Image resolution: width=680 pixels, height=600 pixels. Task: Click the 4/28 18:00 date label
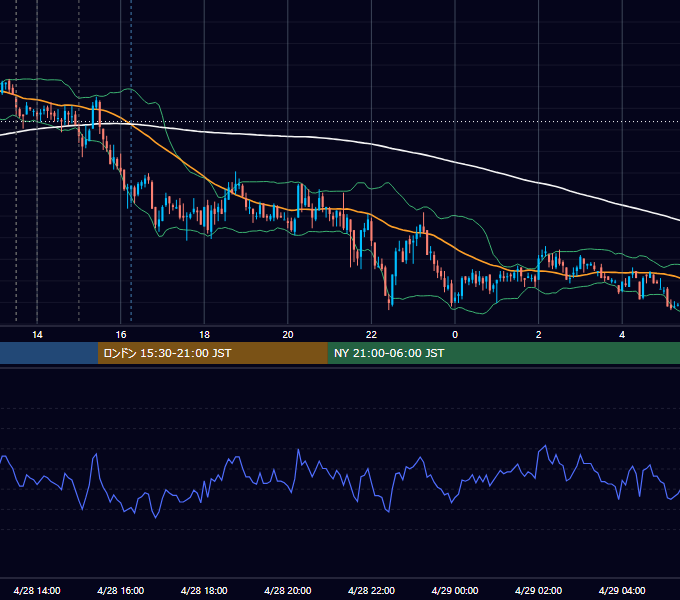coord(204,590)
